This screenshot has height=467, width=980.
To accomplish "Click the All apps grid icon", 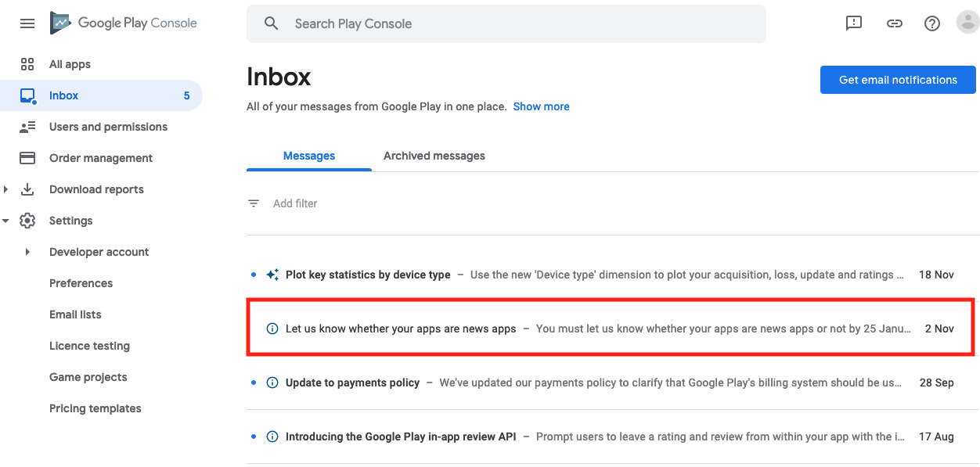I will pos(27,64).
